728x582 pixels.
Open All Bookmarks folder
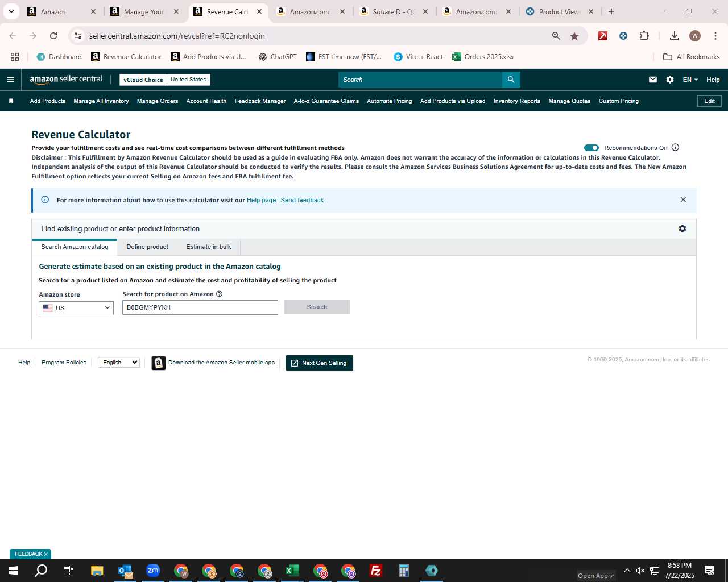tap(692, 57)
